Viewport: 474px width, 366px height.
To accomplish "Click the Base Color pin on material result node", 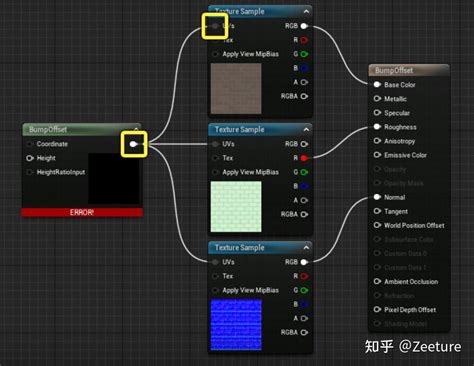I will tap(377, 85).
